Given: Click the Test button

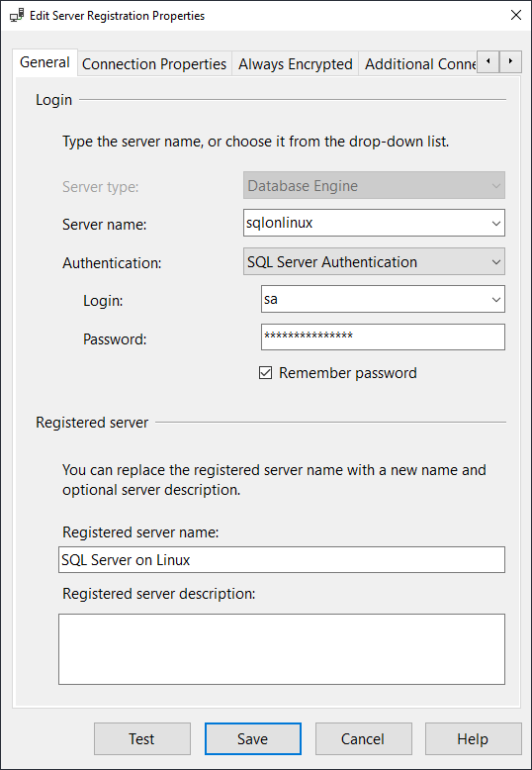Looking at the screenshot, I should pos(142,738).
